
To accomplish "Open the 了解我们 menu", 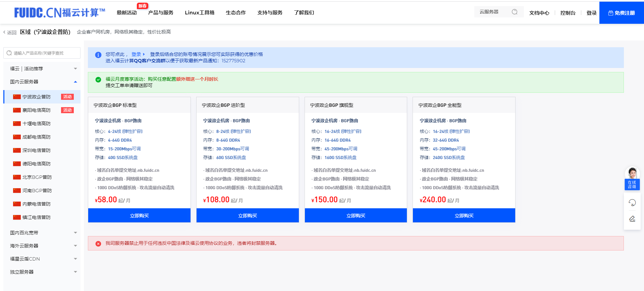I will pos(304,13).
